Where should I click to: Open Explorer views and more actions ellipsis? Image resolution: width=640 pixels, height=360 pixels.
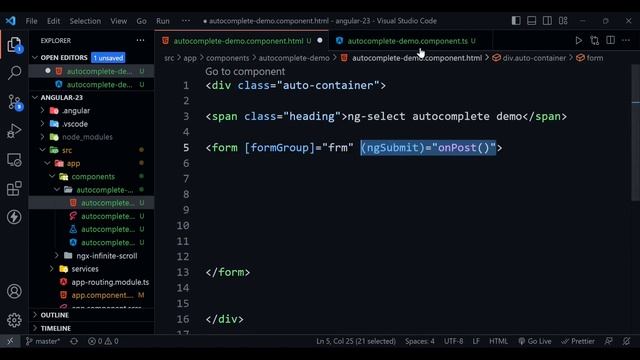(140, 40)
